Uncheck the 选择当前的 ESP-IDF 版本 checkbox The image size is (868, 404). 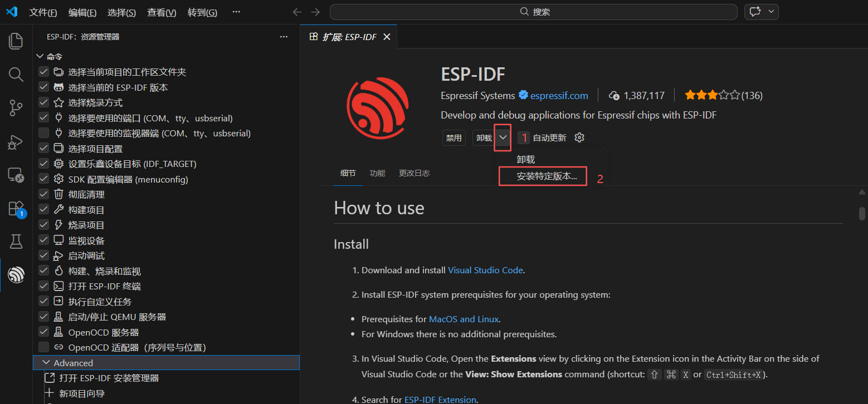(43, 87)
